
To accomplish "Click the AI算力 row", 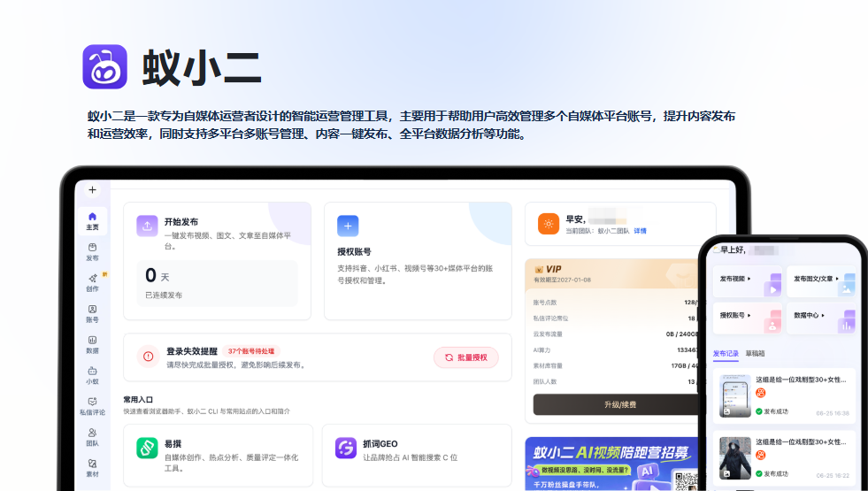I will point(615,349).
